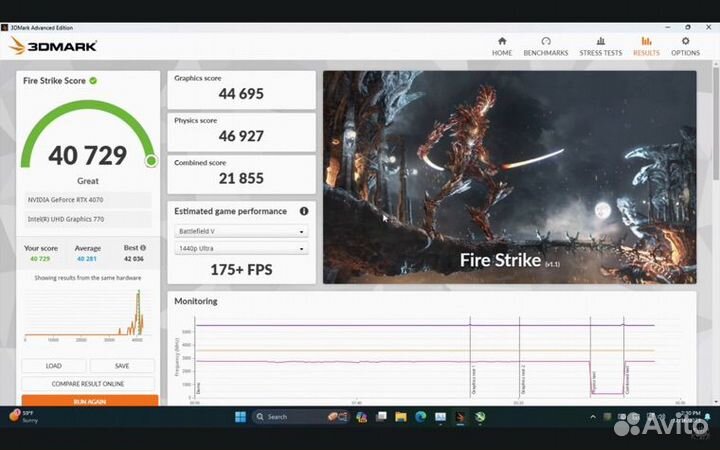Click the Task View icon on the taskbar

pos(381,417)
